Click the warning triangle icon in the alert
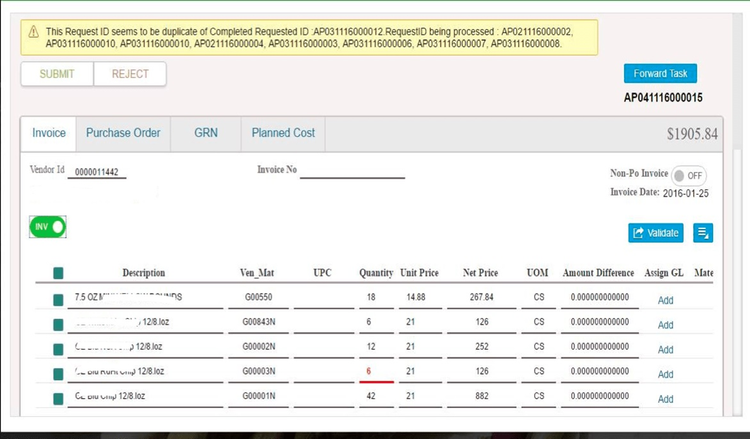 coord(33,32)
